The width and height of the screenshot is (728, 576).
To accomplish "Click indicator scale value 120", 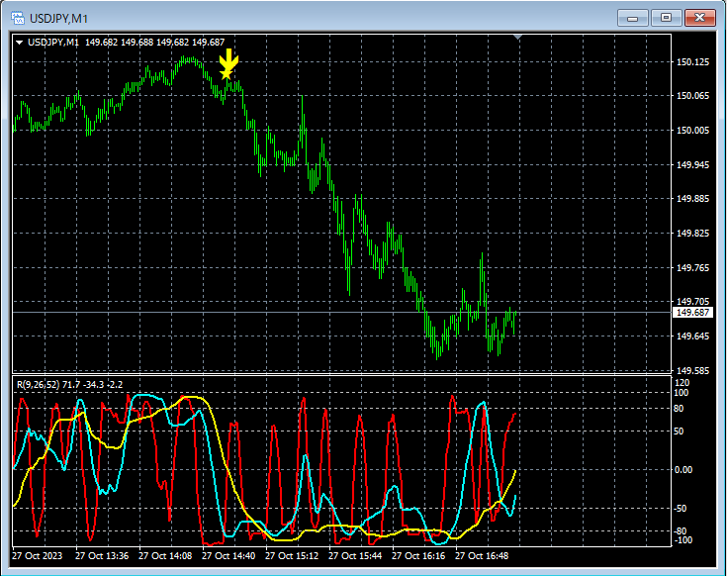I will [682, 383].
